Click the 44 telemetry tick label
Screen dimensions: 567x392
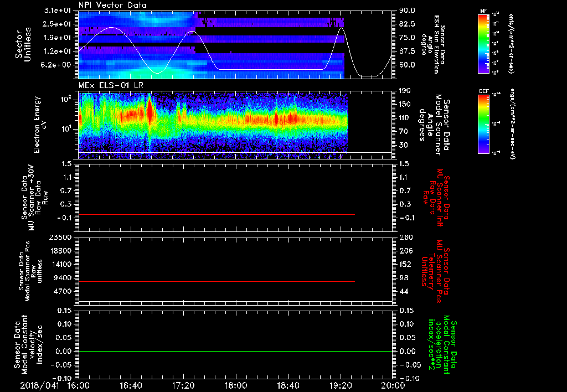pyautogui.click(x=404, y=291)
